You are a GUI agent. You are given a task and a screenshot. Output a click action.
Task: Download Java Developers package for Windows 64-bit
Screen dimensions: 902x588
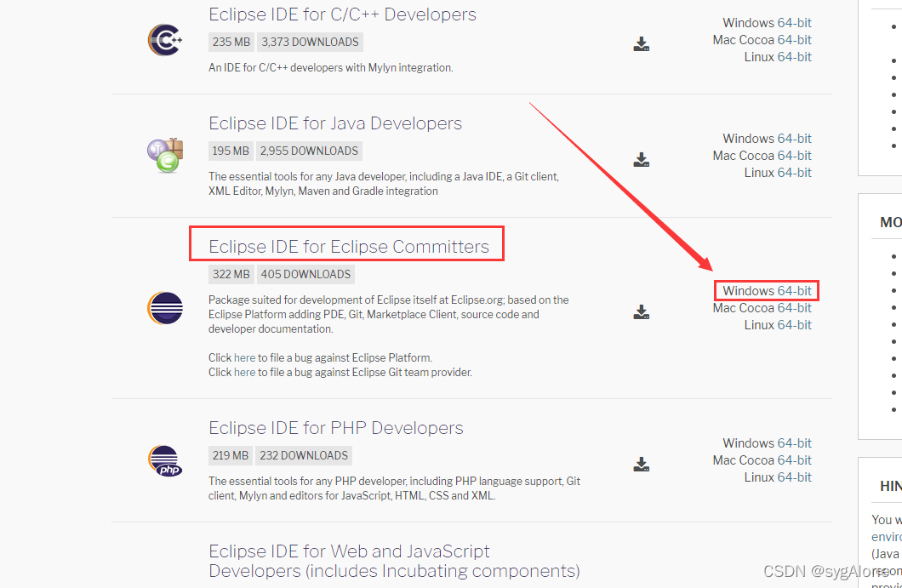[x=794, y=139]
